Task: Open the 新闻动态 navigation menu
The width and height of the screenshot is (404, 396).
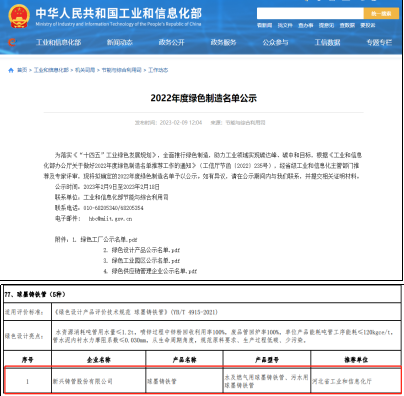Action: click(x=120, y=42)
